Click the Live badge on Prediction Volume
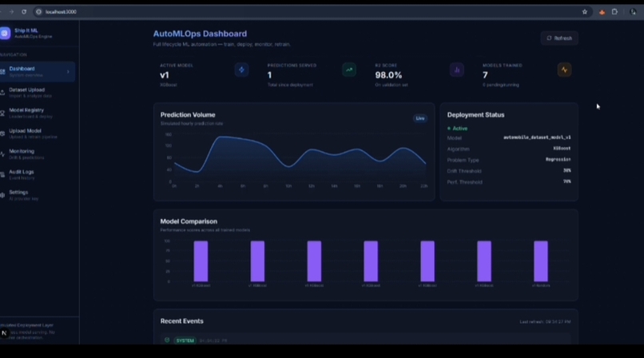The width and height of the screenshot is (644, 358). coord(419,118)
